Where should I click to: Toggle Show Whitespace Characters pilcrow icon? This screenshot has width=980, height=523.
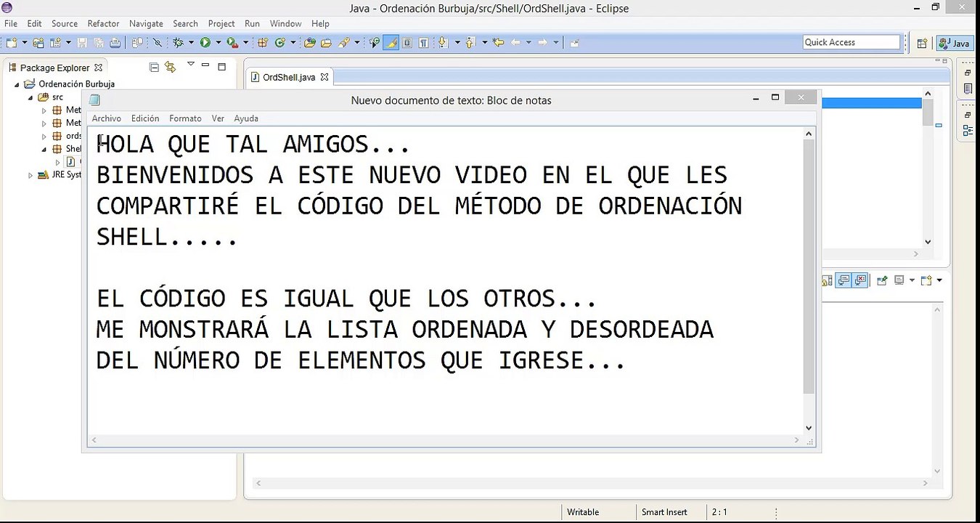click(423, 43)
